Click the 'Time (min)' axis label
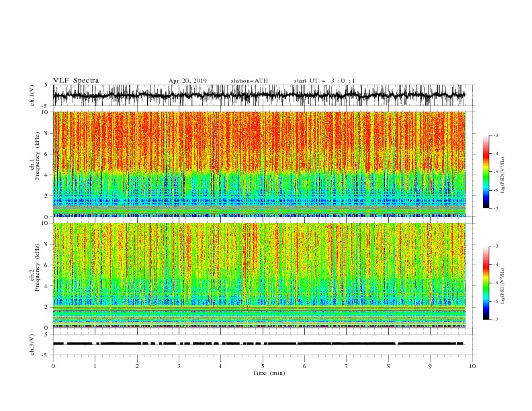 (269, 373)
